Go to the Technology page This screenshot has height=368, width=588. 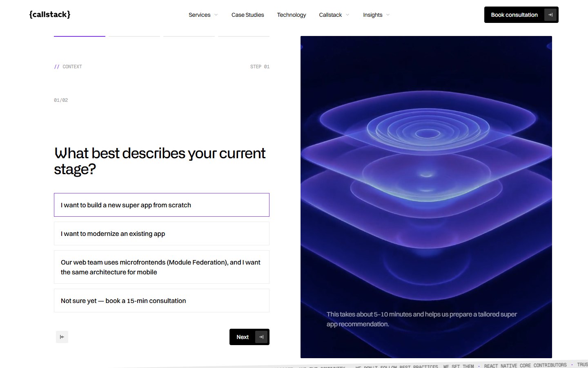(x=292, y=15)
